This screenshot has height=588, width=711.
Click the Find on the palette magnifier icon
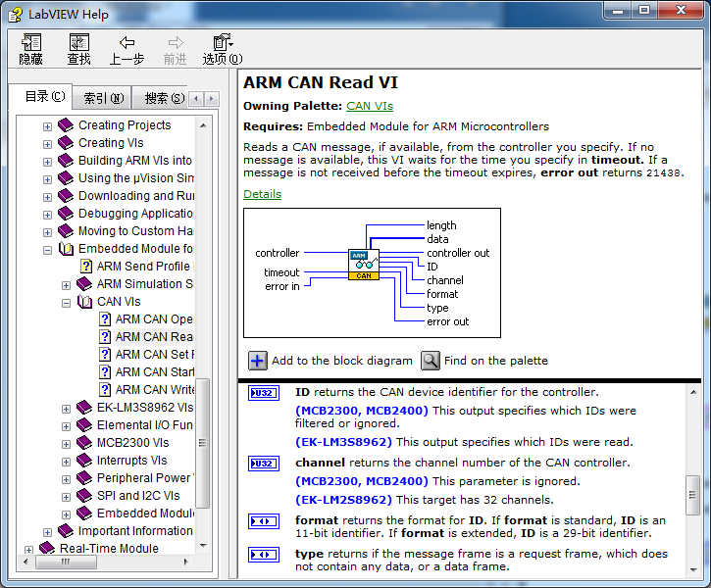coord(430,361)
